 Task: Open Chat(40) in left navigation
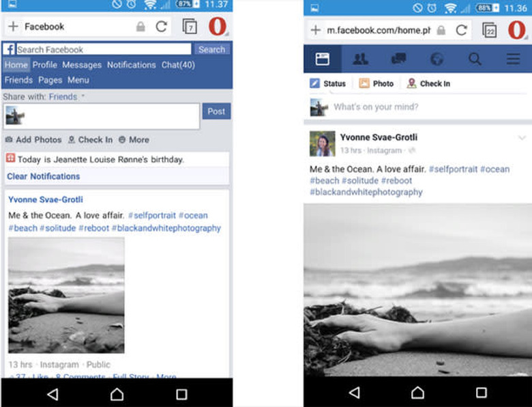[x=178, y=65]
